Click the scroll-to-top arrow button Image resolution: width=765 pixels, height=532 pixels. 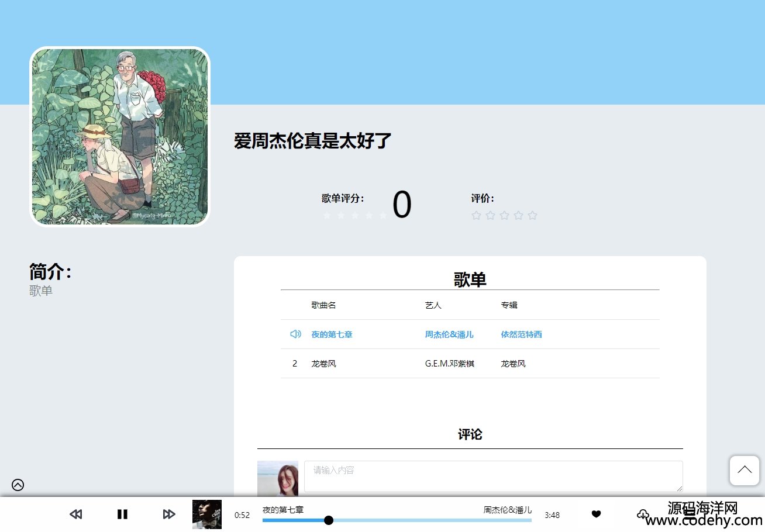tap(745, 471)
